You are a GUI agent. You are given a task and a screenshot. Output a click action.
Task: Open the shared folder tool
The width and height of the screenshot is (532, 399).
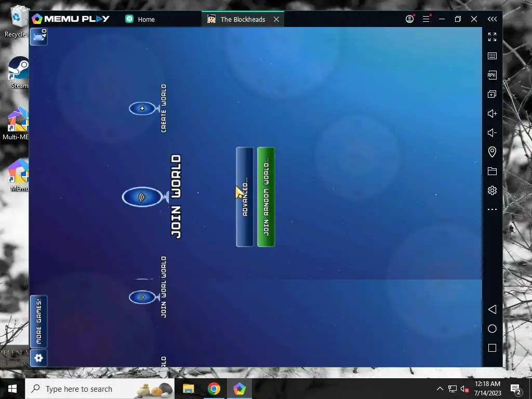coord(493,171)
